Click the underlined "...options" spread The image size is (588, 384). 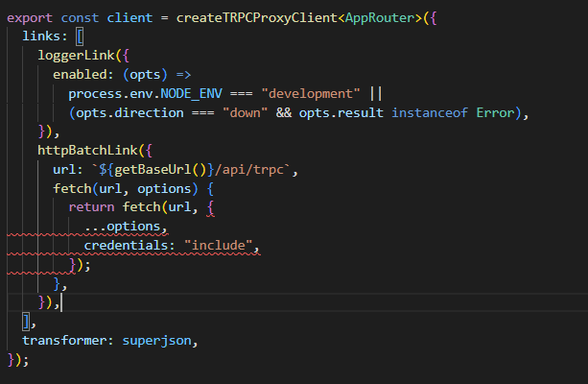pyautogui.click(x=122, y=227)
